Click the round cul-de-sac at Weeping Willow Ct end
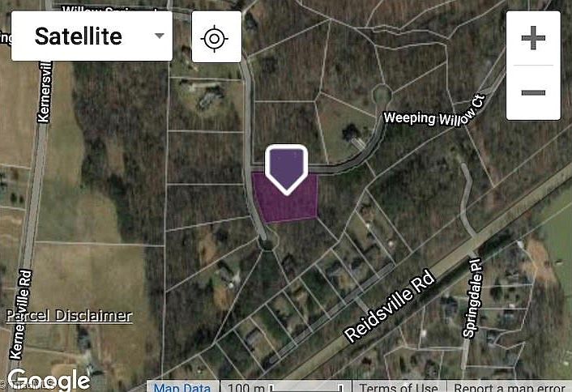Screen dimensions: 572x392 point(382,95)
